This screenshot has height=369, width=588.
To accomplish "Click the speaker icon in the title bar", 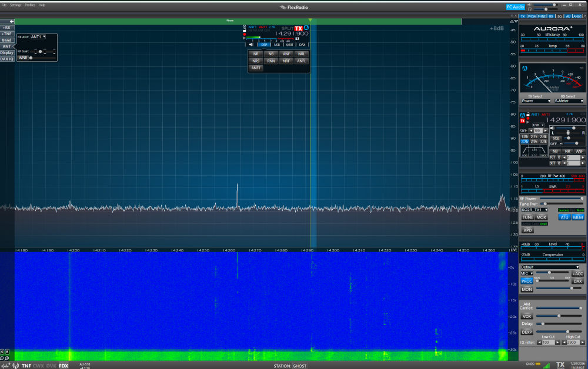I will [x=530, y=5].
